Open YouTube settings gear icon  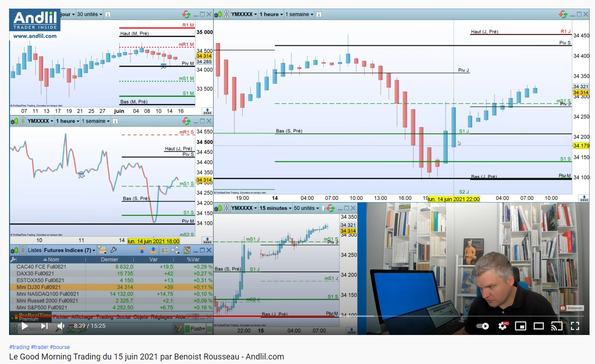pos(502,325)
